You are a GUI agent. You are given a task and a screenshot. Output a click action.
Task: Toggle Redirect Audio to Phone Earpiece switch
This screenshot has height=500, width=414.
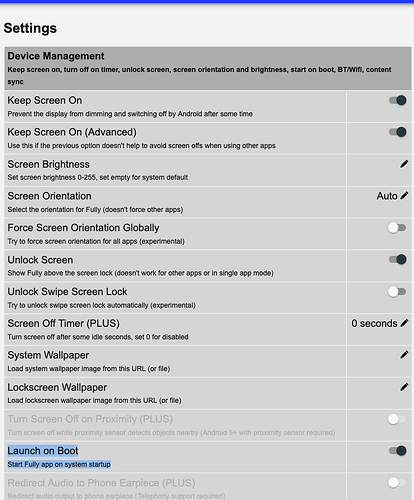point(397,483)
